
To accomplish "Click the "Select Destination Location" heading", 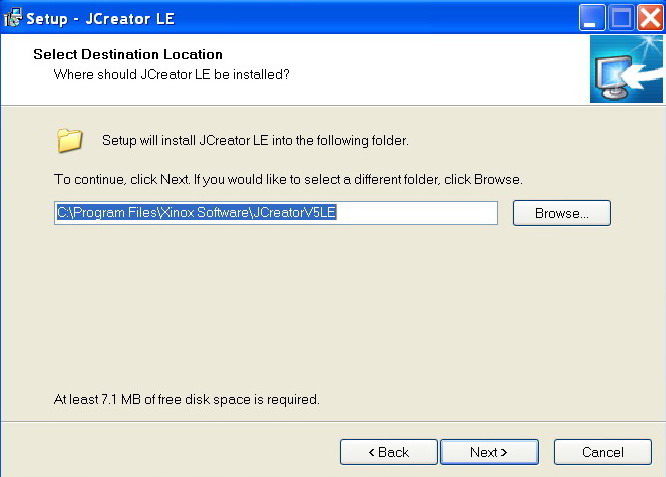I will tap(128, 54).
